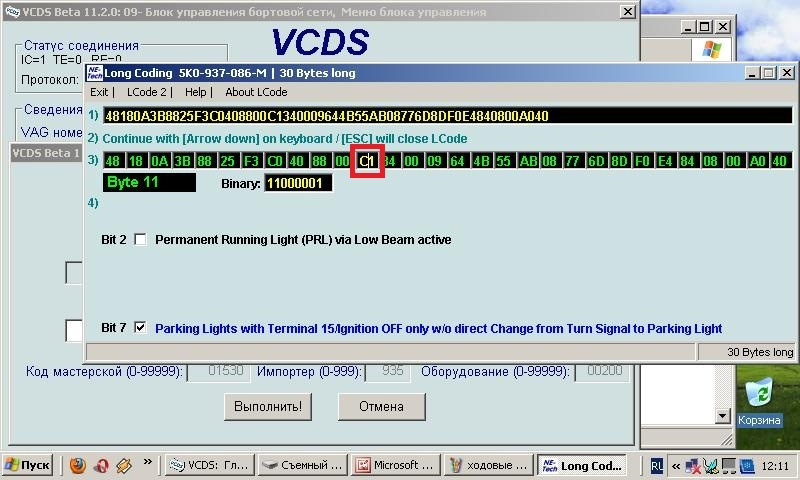Click the Выполнить! button in VCDS window
This screenshot has width=800, height=480.
pos(268,407)
